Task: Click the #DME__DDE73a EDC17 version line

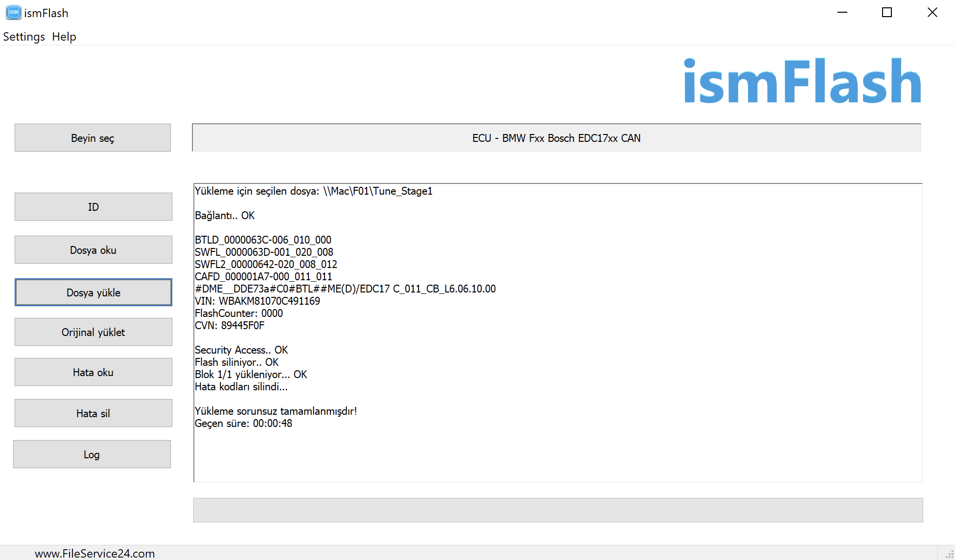Action: click(346, 289)
